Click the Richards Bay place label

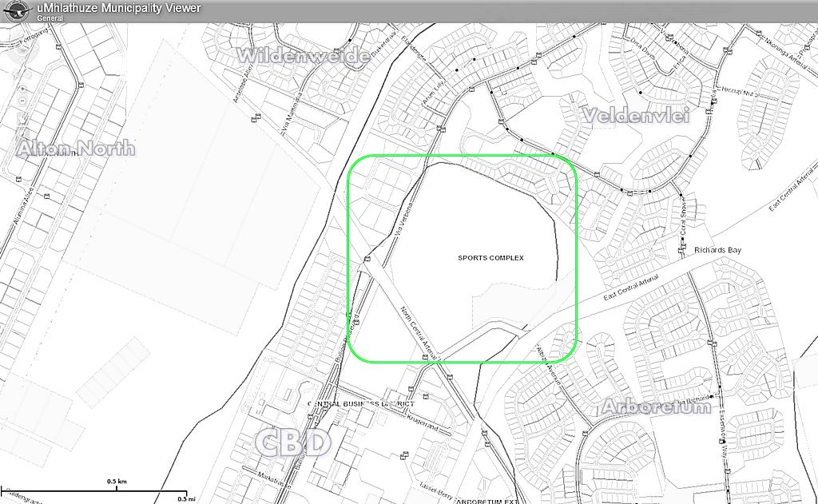(x=717, y=250)
